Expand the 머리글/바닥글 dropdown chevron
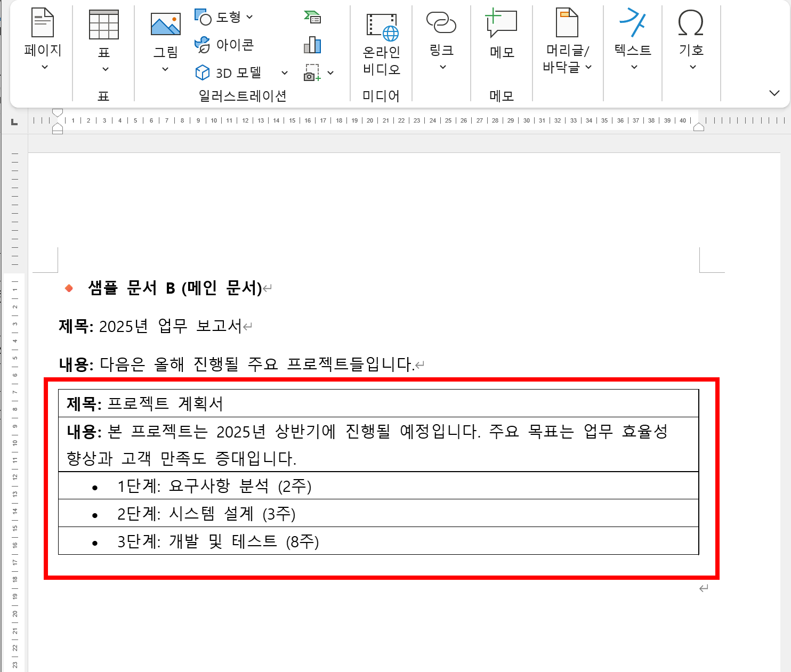The height and width of the screenshot is (672, 791). coord(588,67)
